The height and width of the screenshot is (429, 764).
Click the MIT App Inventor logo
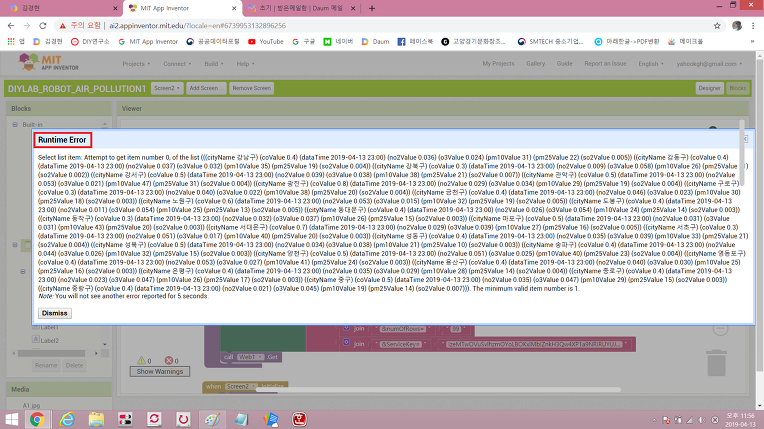coord(48,62)
